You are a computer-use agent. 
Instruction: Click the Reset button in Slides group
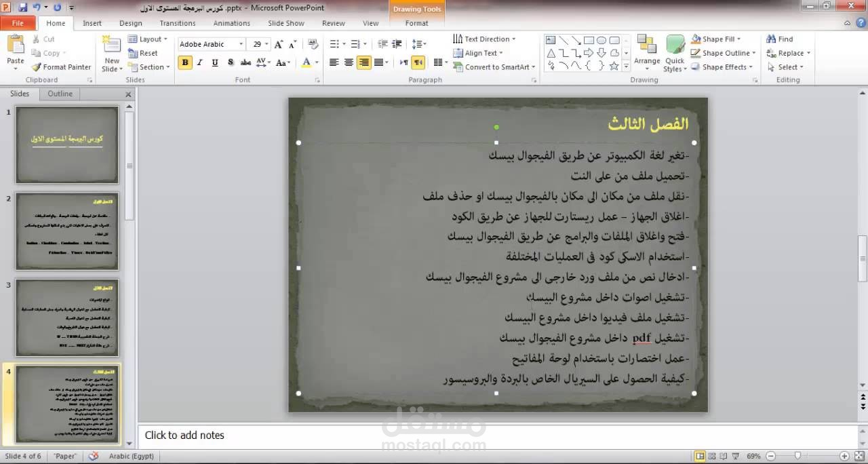pyautogui.click(x=144, y=53)
